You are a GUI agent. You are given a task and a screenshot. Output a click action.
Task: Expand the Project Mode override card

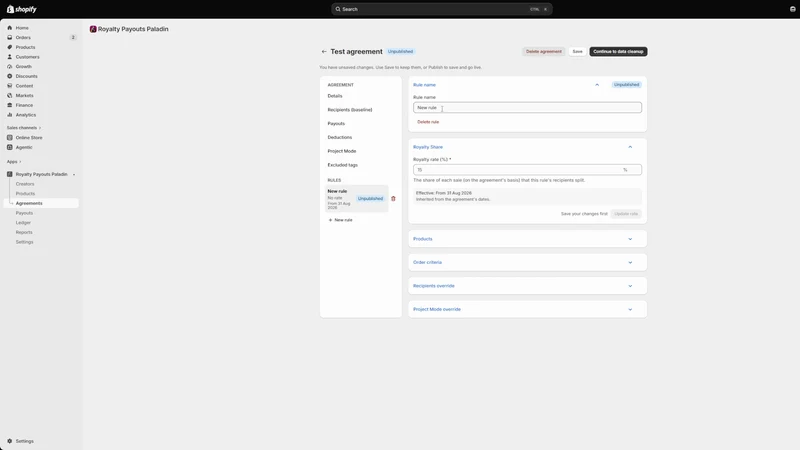coord(527,309)
